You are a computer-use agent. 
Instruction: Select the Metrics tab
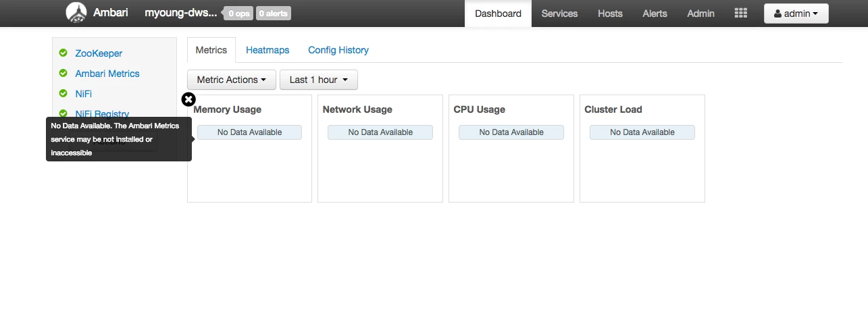coord(211,50)
